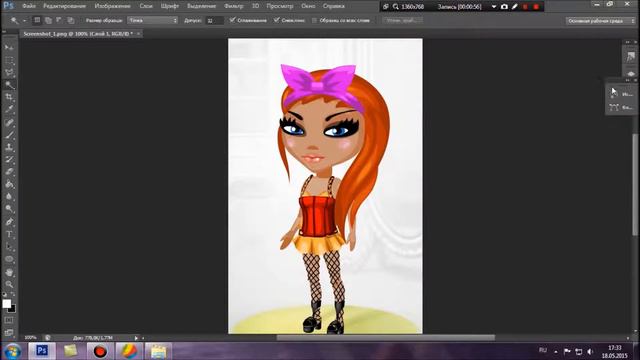640x360 pixels.
Task: Change screen mode icon at toolbox bottom
Action: [9, 332]
